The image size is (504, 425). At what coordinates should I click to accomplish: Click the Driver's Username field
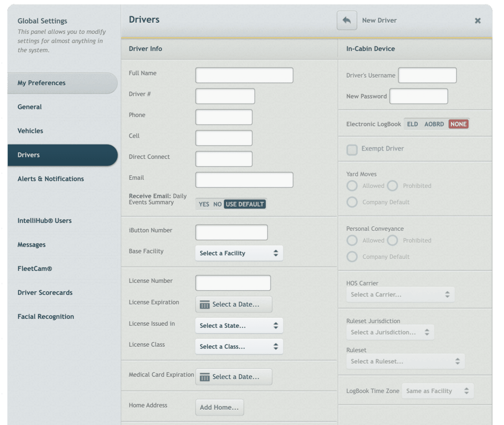[427, 75]
